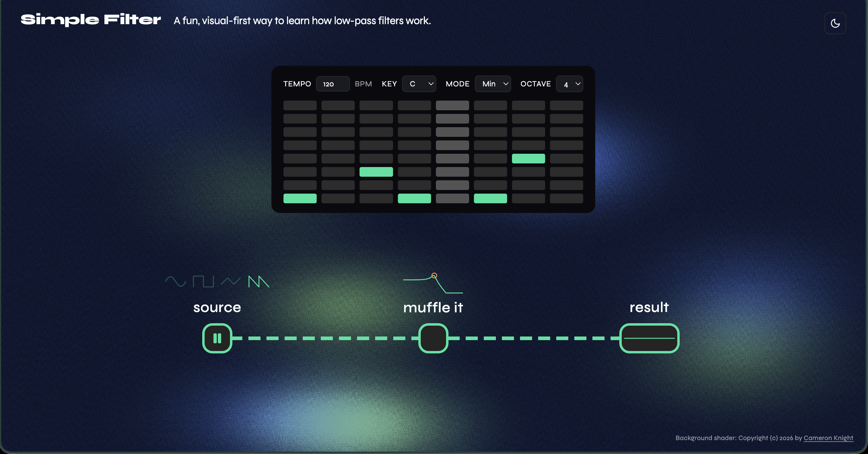Toggle the top-row cell in step 1
Viewport: 868px width, 454px height.
pos(300,105)
